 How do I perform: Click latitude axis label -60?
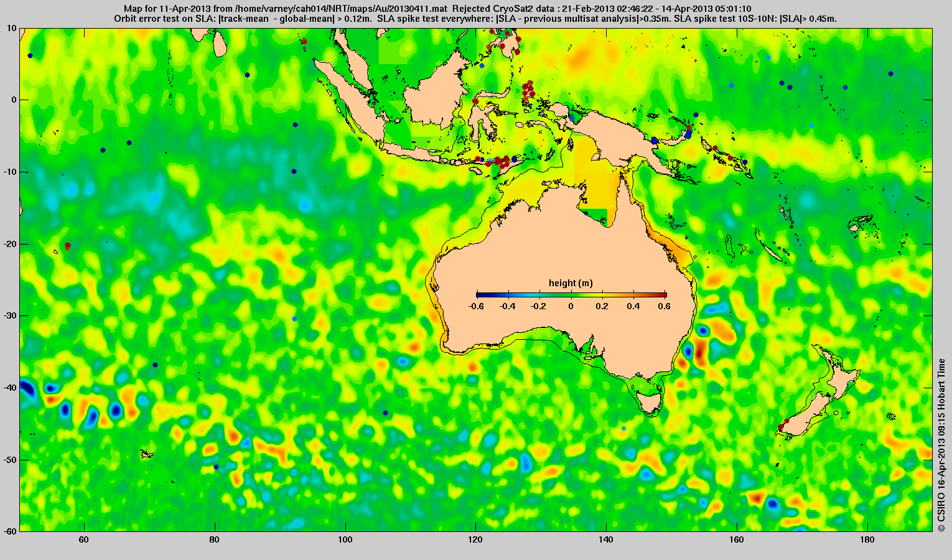pyautogui.click(x=9, y=531)
